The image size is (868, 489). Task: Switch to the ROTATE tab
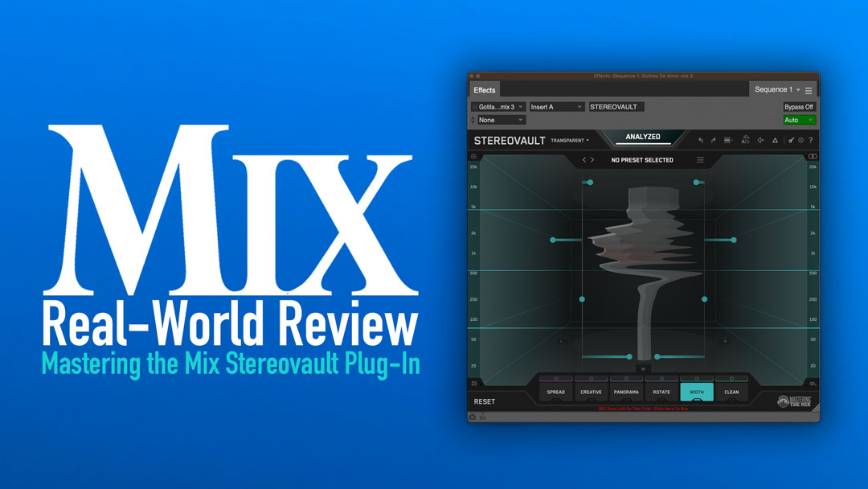point(661,392)
